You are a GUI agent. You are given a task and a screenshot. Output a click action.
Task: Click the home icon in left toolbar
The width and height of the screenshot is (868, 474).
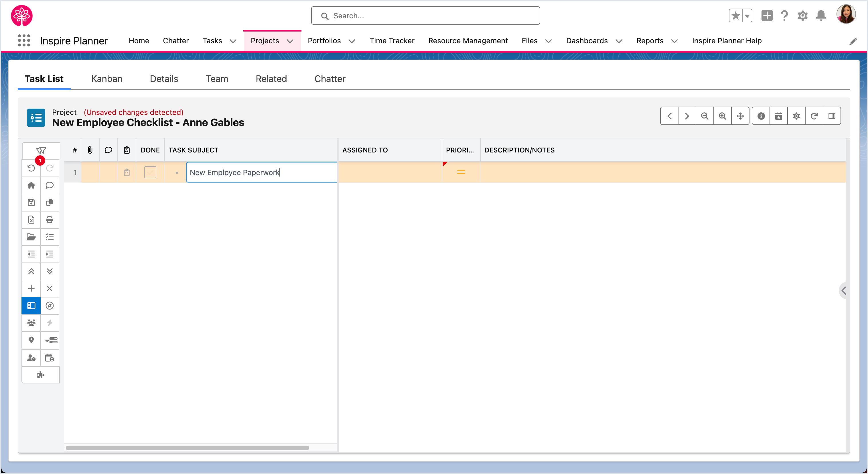tap(31, 185)
